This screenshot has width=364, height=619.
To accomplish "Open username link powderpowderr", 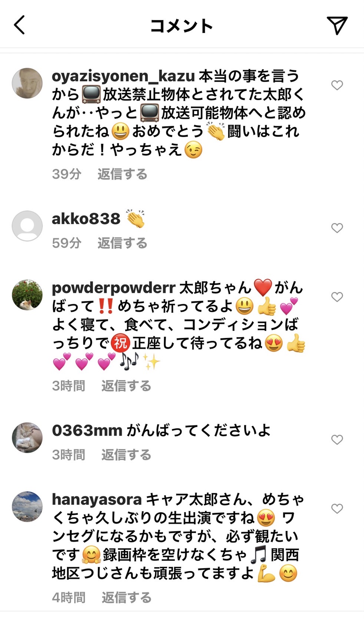I will 114,288.
